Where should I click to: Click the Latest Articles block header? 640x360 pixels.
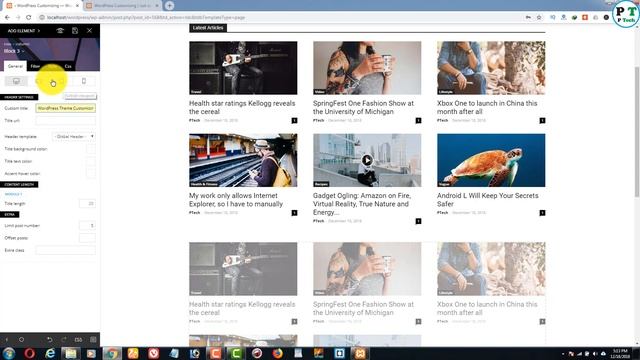(208, 28)
